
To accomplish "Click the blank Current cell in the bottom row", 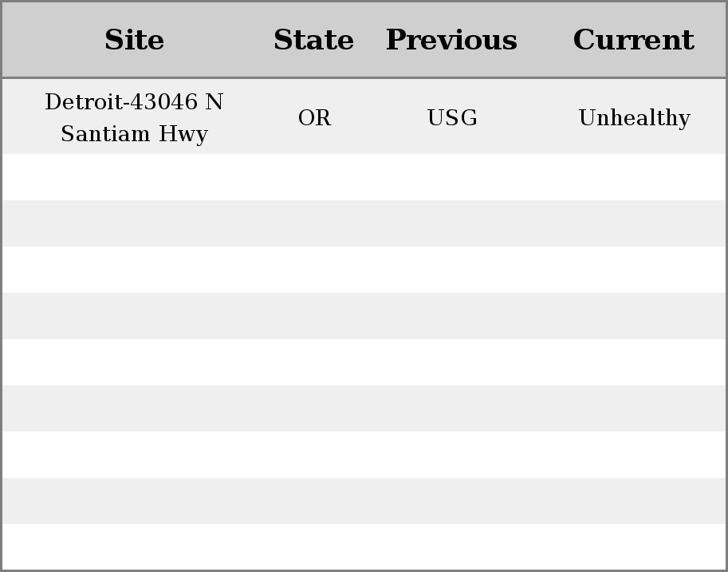I will [634, 547].
